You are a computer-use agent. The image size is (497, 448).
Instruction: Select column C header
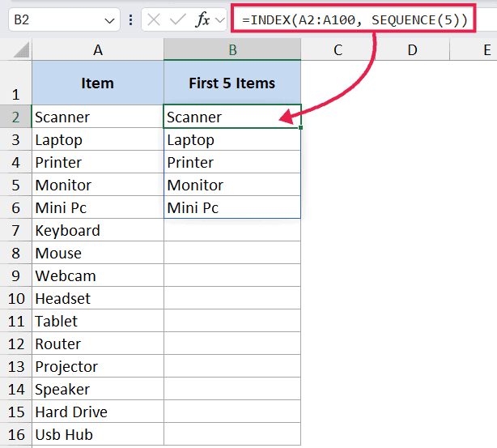click(x=338, y=49)
